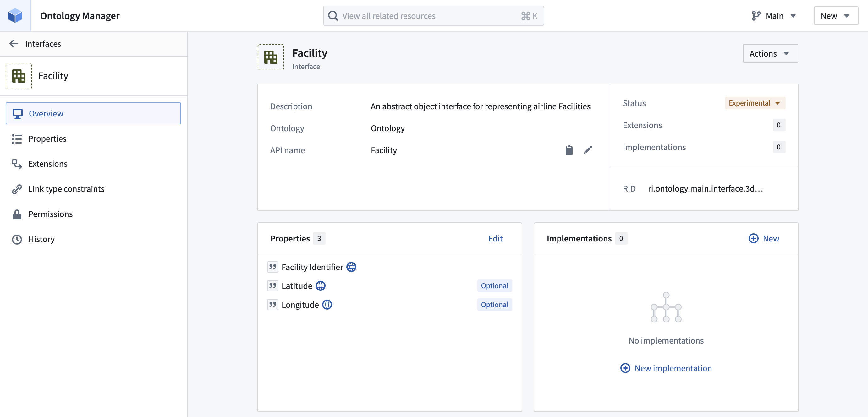The image size is (868, 417).
Task: Open the Main branch dropdown
Action: [x=774, y=16]
